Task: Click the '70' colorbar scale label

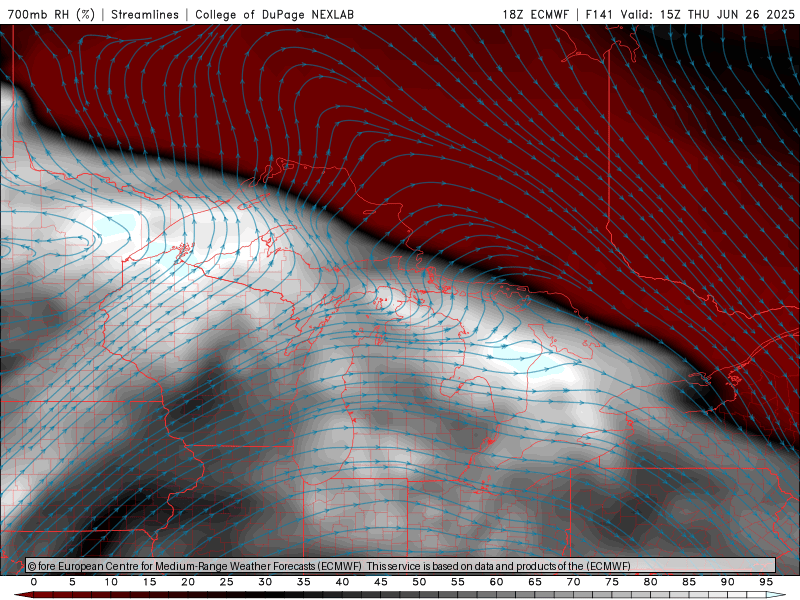Action: (x=573, y=582)
